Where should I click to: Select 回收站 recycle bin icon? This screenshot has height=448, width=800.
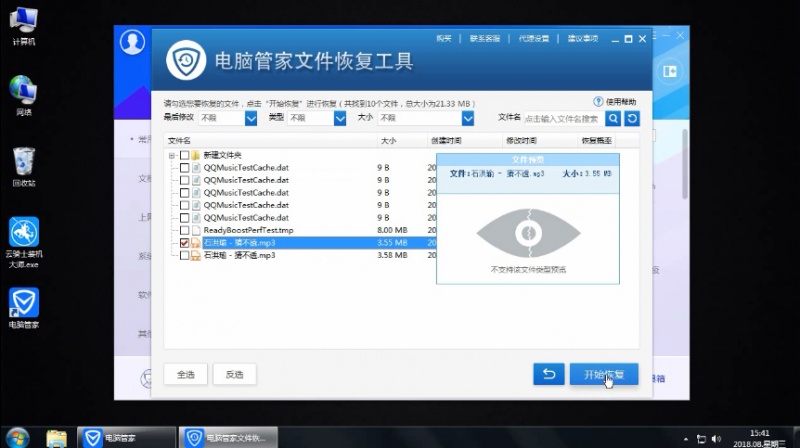[x=23, y=167]
